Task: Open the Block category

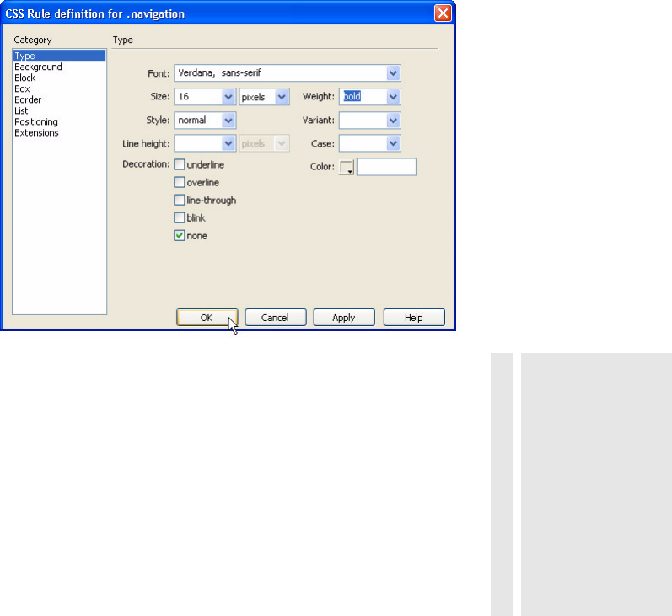Action: pos(24,78)
